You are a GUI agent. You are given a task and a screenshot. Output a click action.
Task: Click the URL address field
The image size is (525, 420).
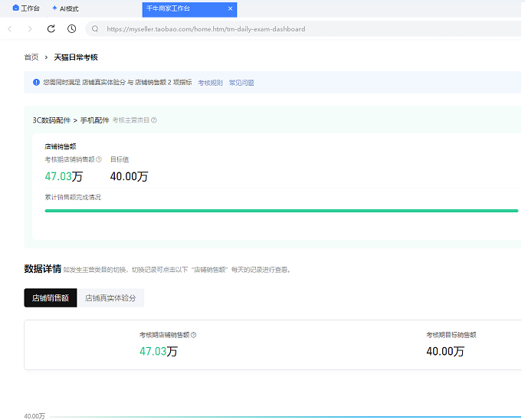[307, 29]
